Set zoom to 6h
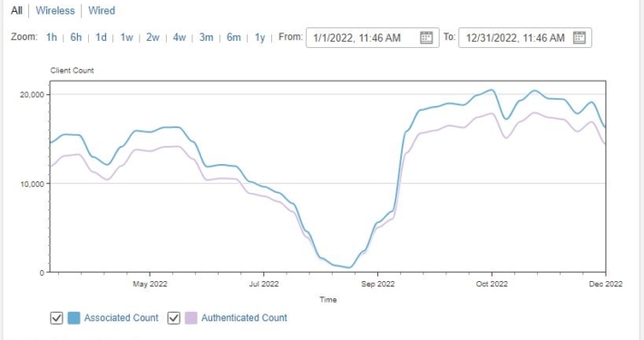Viewport: 644px width, 340px height. coord(76,37)
